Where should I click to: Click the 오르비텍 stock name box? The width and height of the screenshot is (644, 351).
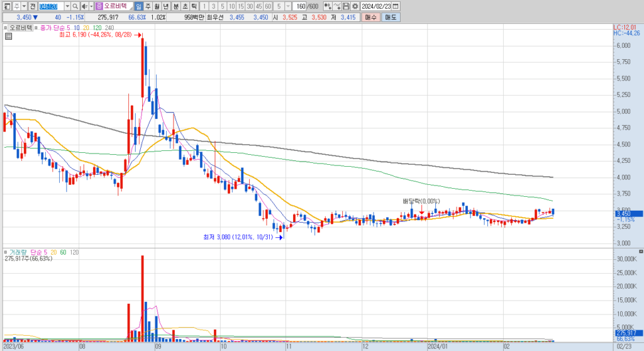[x=118, y=6]
